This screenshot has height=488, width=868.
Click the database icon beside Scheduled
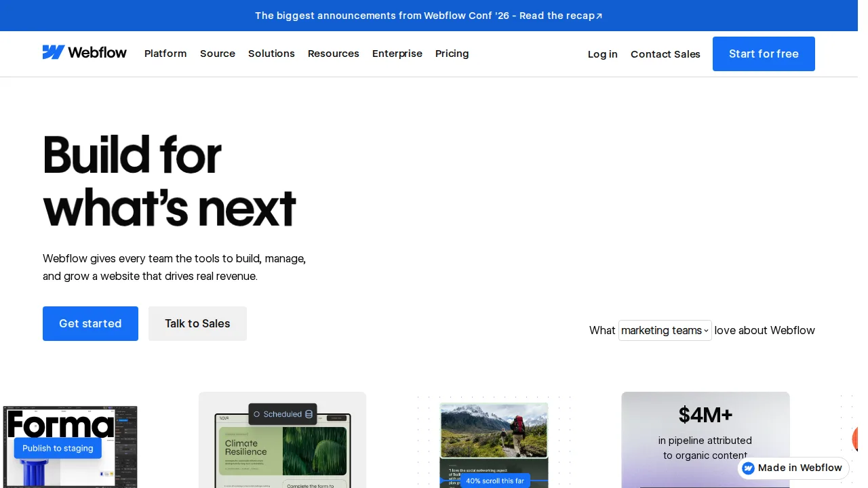pos(309,414)
